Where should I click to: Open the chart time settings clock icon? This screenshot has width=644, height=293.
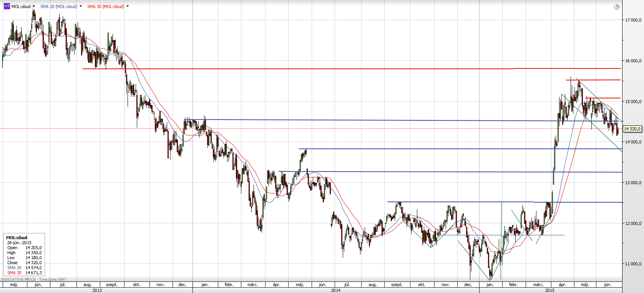[616, 7]
